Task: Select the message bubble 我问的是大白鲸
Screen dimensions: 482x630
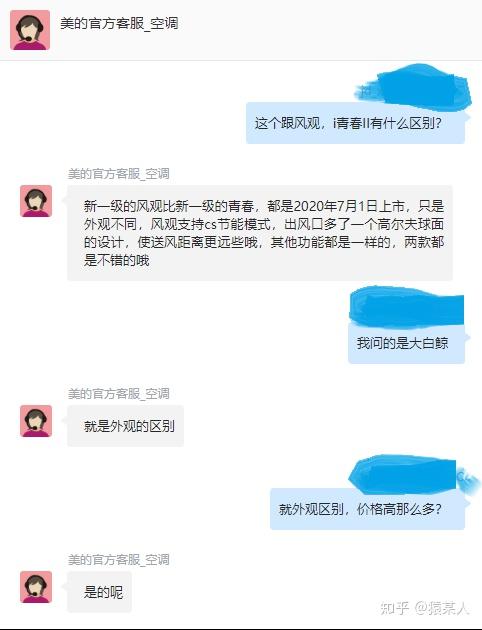Action: (x=406, y=343)
